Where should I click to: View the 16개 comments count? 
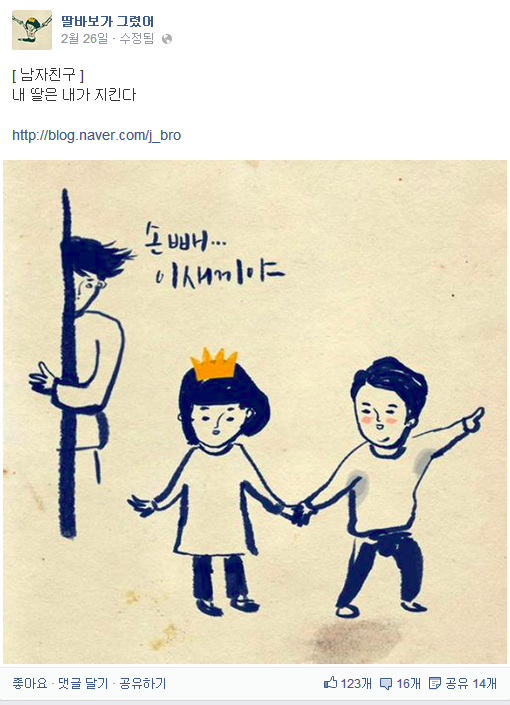click(408, 683)
